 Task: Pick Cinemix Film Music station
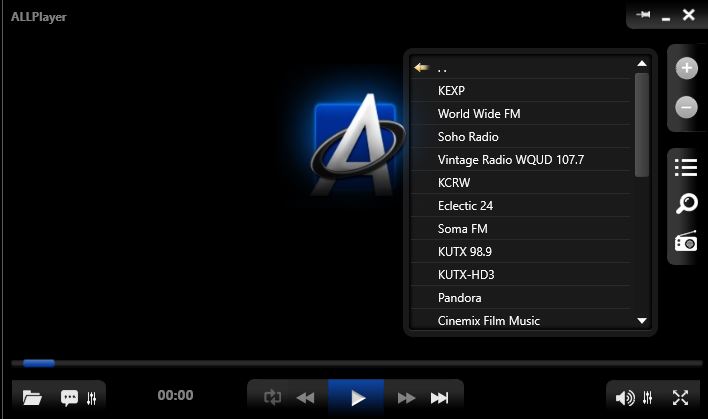[x=521, y=320]
